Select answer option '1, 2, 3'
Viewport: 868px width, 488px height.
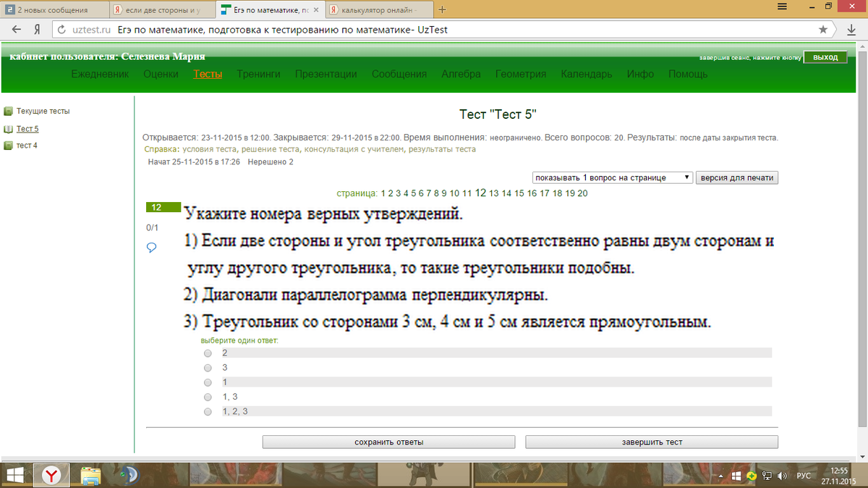click(x=208, y=411)
